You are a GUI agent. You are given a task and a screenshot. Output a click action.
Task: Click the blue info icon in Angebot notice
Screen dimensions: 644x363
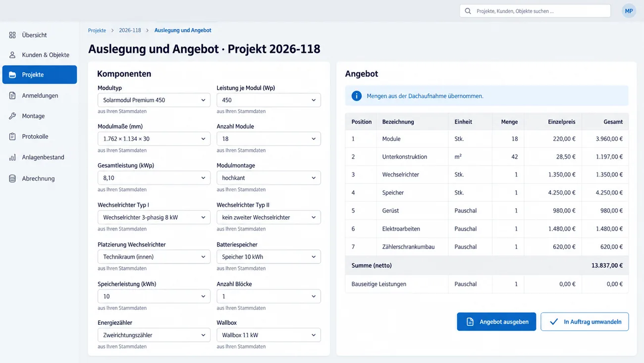pyautogui.click(x=357, y=96)
